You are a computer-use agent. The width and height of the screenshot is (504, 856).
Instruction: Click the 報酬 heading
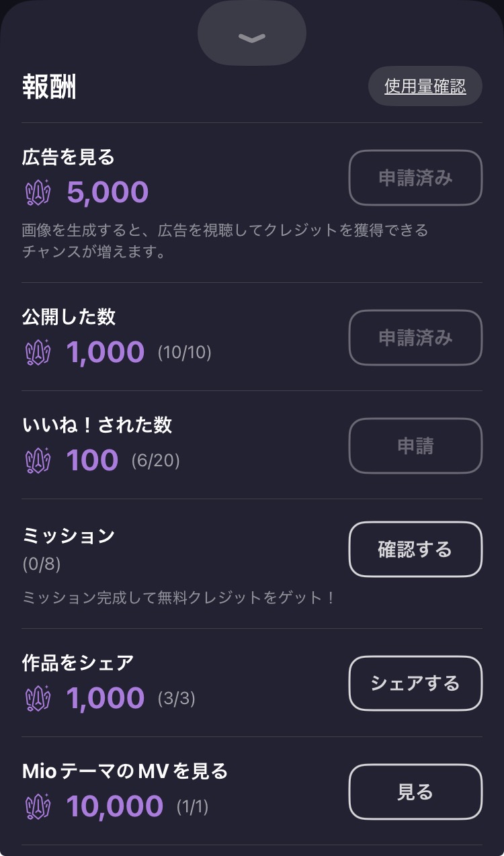coord(49,87)
